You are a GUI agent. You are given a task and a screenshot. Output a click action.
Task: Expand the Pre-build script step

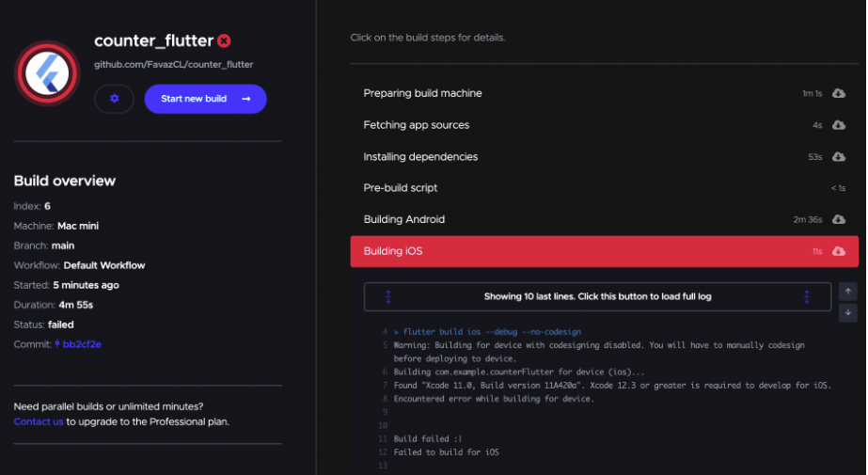[x=604, y=188]
